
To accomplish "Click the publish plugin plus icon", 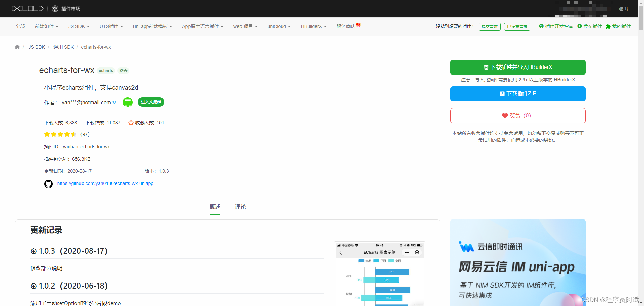I will [580, 26].
